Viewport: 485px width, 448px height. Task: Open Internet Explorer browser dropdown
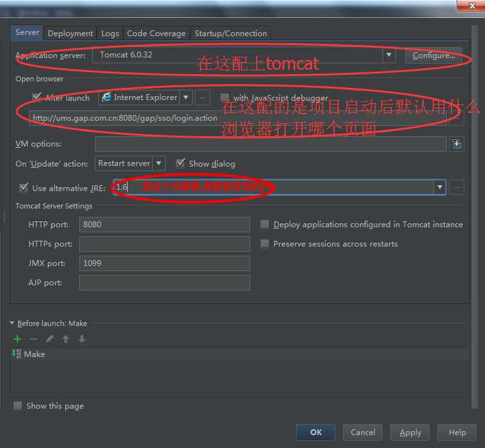pyautogui.click(x=186, y=97)
